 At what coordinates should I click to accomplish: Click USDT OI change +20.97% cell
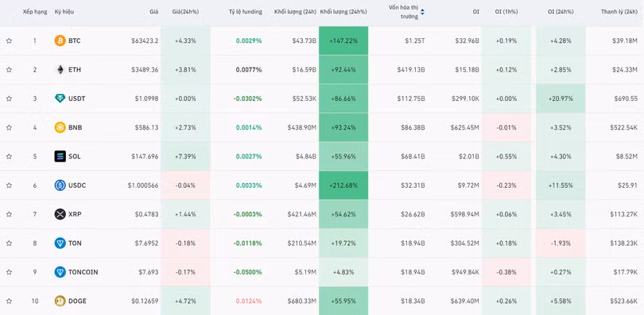(x=561, y=99)
